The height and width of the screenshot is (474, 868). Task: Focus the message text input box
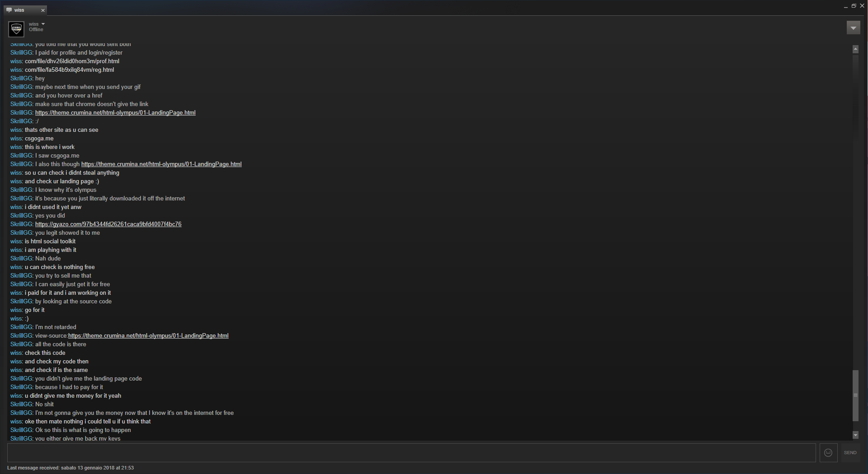click(x=411, y=452)
